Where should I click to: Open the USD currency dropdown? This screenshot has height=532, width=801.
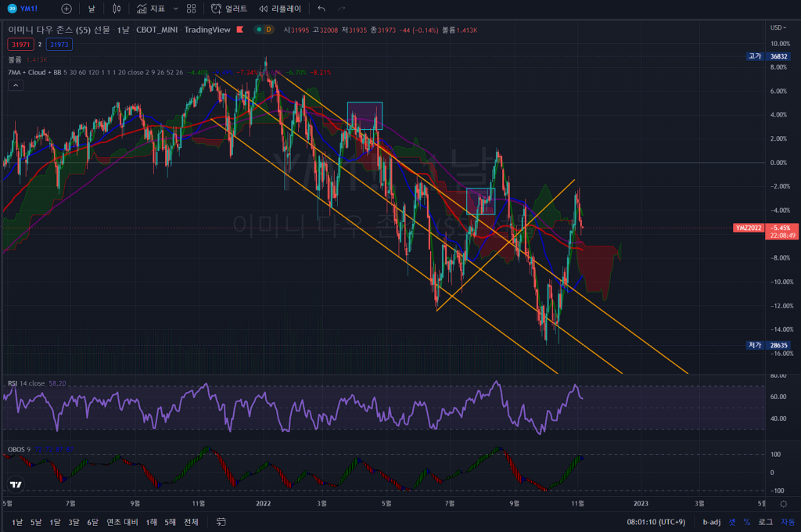coord(779,27)
